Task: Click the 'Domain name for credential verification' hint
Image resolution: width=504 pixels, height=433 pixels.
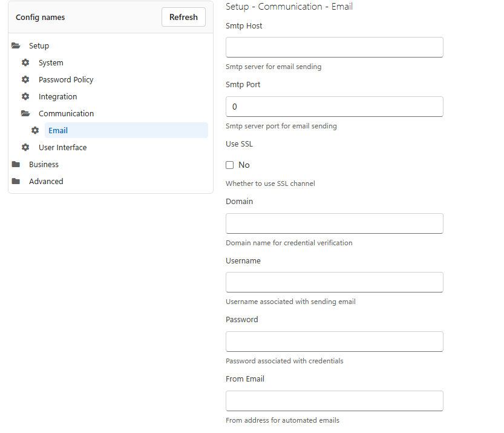Action: tap(289, 243)
